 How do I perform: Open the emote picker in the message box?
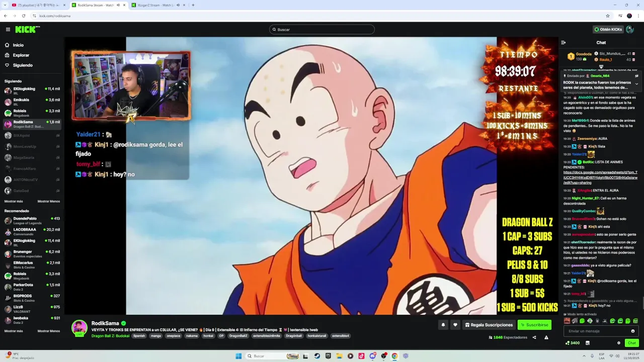pyautogui.click(x=633, y=331)
